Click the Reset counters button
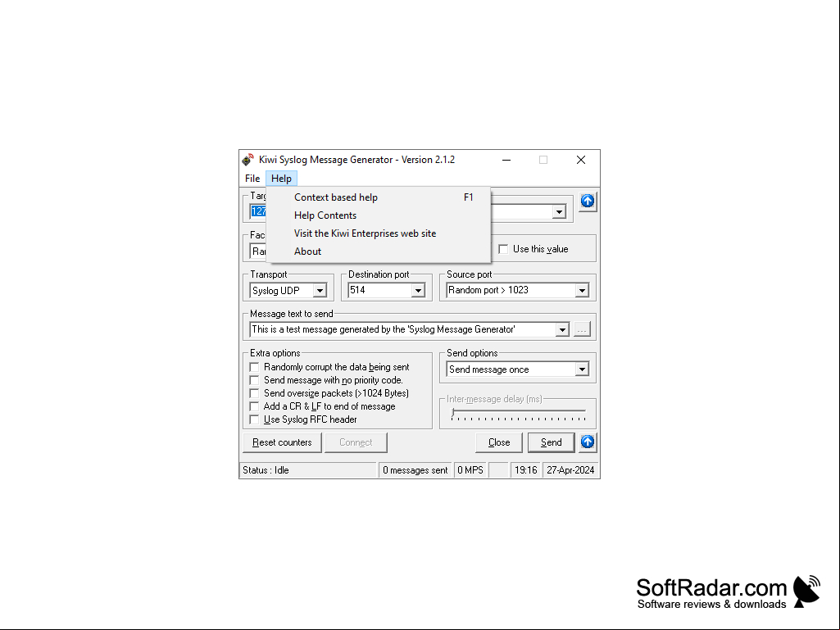This screenshot has height=630, width=840. [x=282, y=442]
